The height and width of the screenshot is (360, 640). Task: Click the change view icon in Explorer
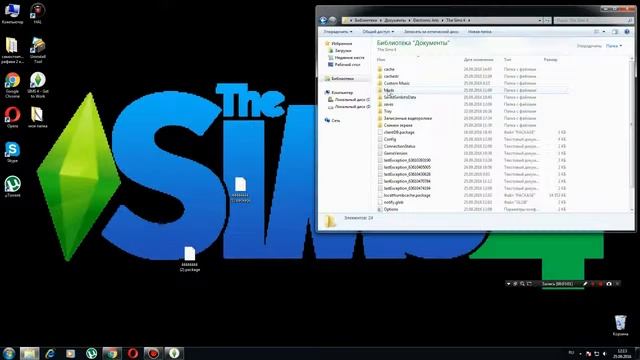tap(596, 31)
